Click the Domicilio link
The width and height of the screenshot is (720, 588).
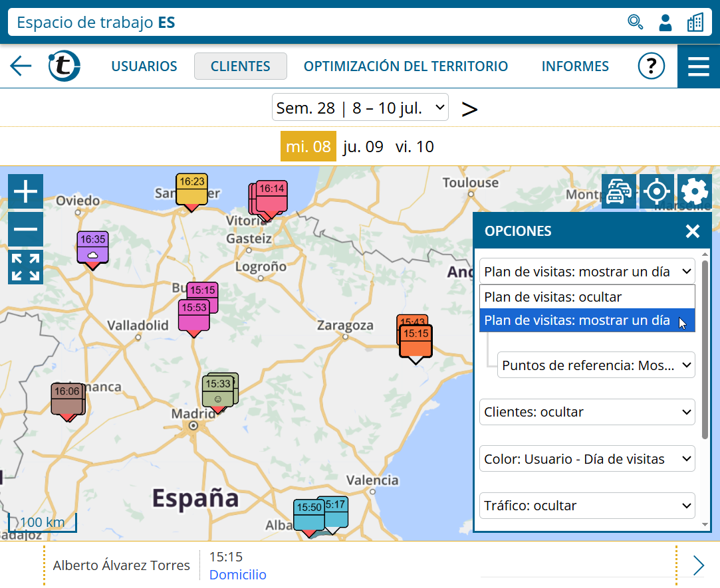237,575
